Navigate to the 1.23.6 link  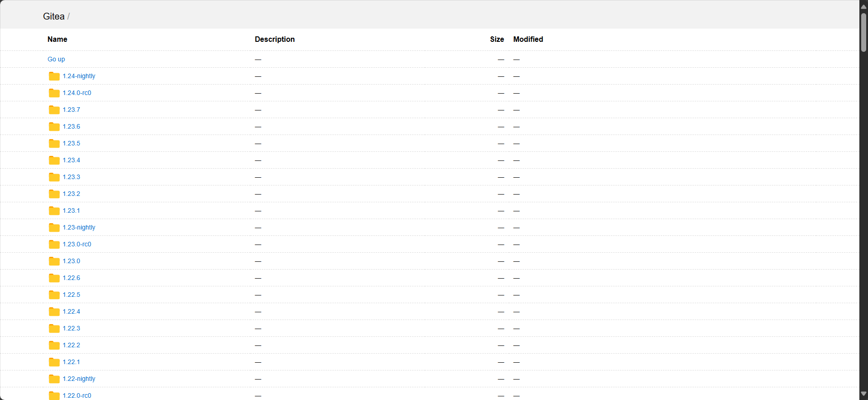click(71, 126)
